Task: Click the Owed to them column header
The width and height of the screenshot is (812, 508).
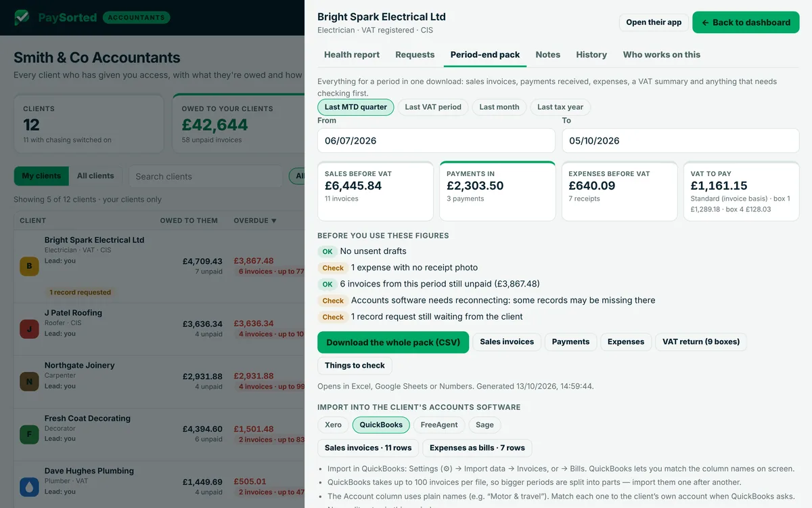Action: [x=189, y=221]
